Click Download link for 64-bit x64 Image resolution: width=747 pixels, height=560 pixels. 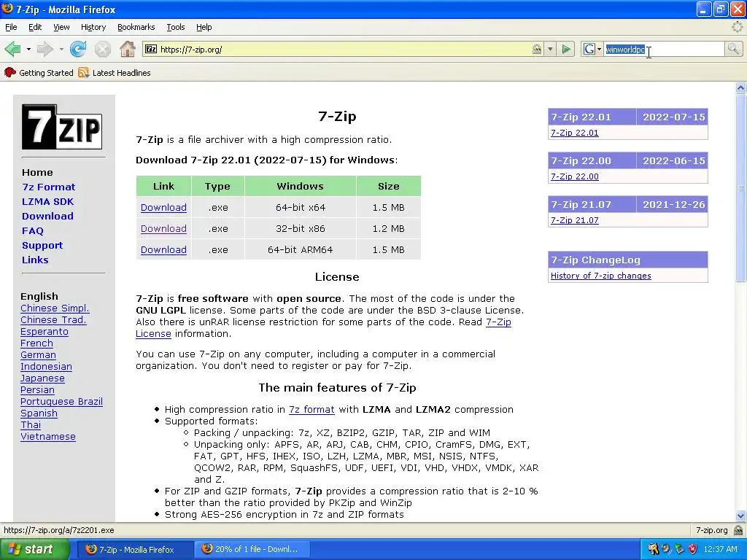(163, 208)
